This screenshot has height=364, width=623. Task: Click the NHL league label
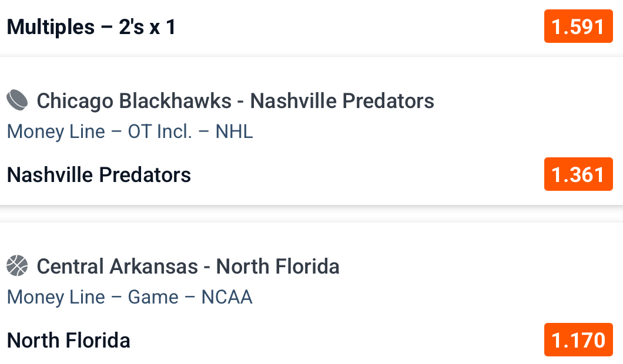pos(234,132)
